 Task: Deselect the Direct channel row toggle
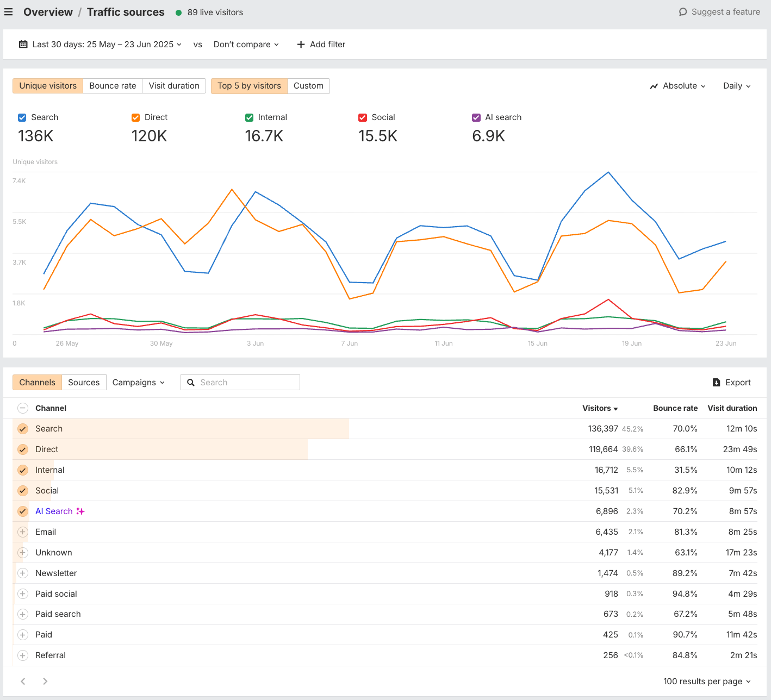[x=22, y=449]
